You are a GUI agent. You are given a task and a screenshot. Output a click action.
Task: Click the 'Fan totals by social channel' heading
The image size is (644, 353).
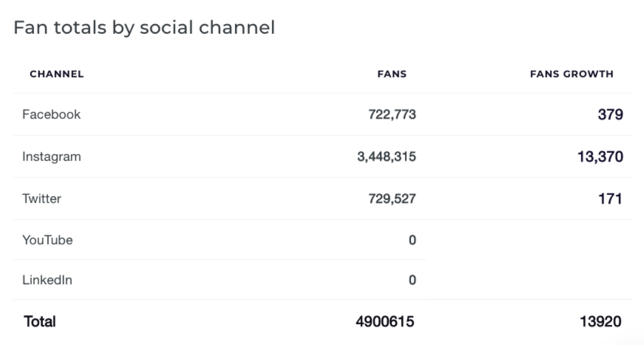[144, 27]
